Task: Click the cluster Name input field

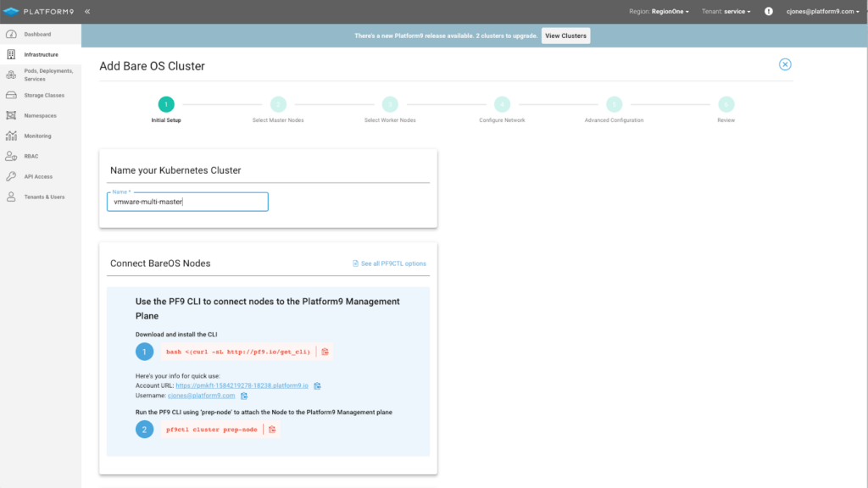Action: click(187, 202)
